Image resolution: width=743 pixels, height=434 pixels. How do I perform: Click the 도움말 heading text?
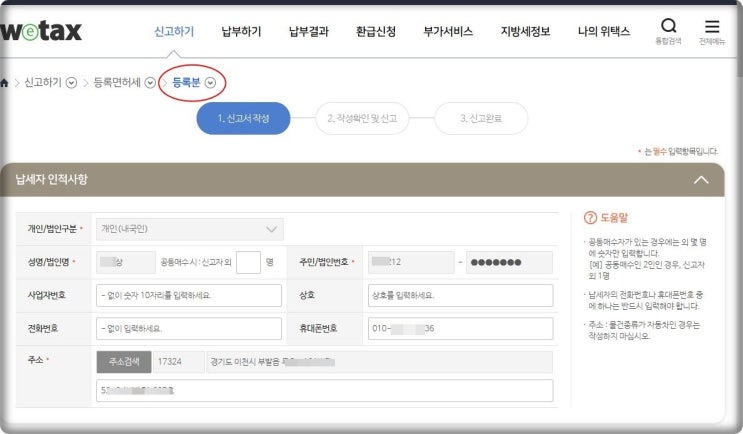click(x=614, y=218)
